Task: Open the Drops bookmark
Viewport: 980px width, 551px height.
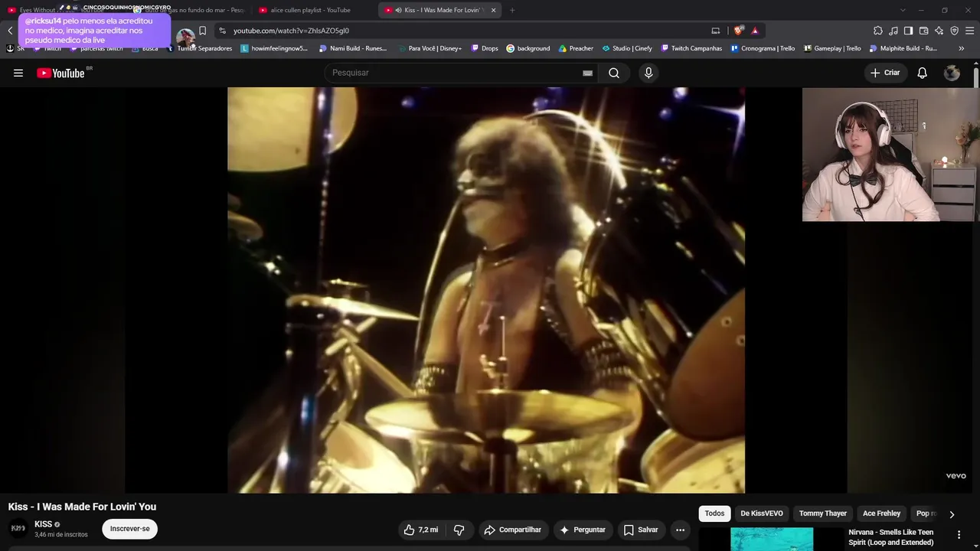Action: [484, 48]
